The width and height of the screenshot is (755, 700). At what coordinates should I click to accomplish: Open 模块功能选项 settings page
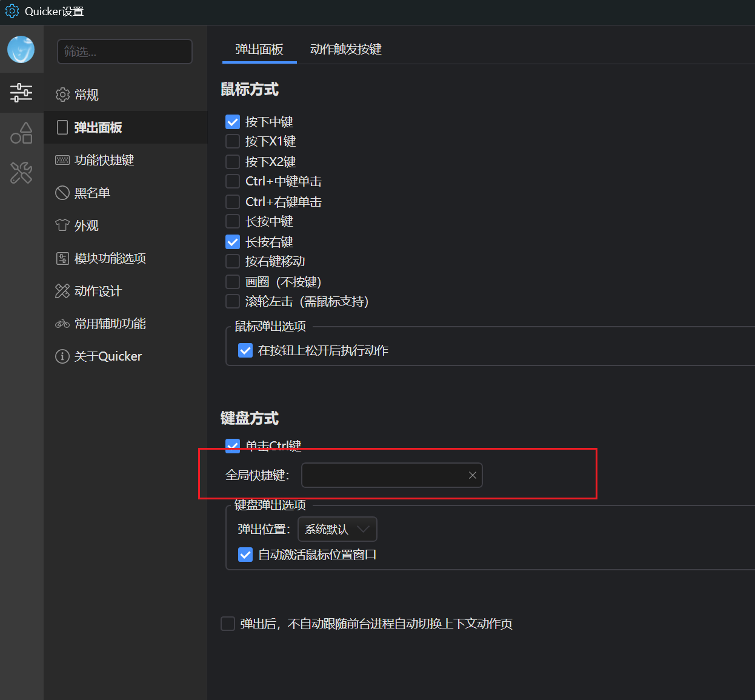coord(125,258)
